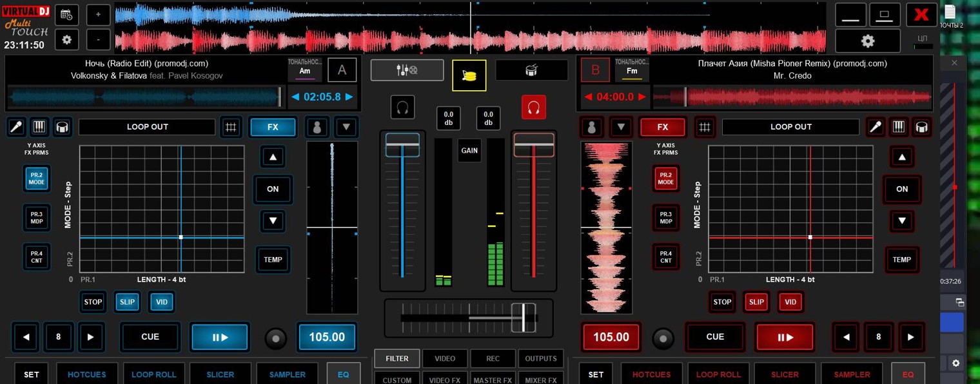Click the drum pad icon on left deck
The height and width of the screenshot is (384, 980).
coord(62,126)
